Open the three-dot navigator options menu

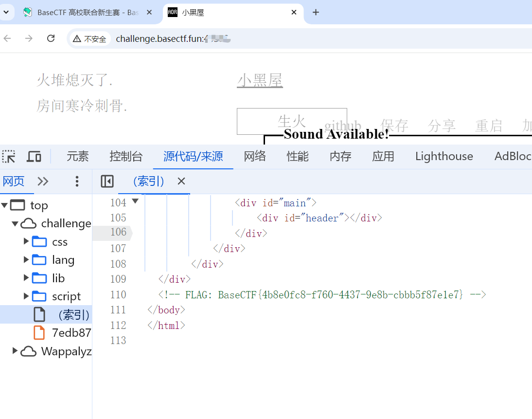[77, 182]
